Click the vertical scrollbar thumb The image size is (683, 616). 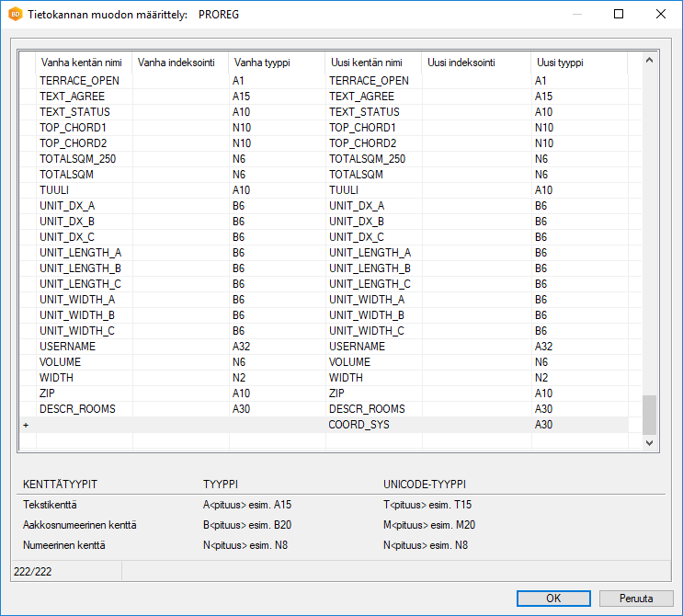(649, 414)
